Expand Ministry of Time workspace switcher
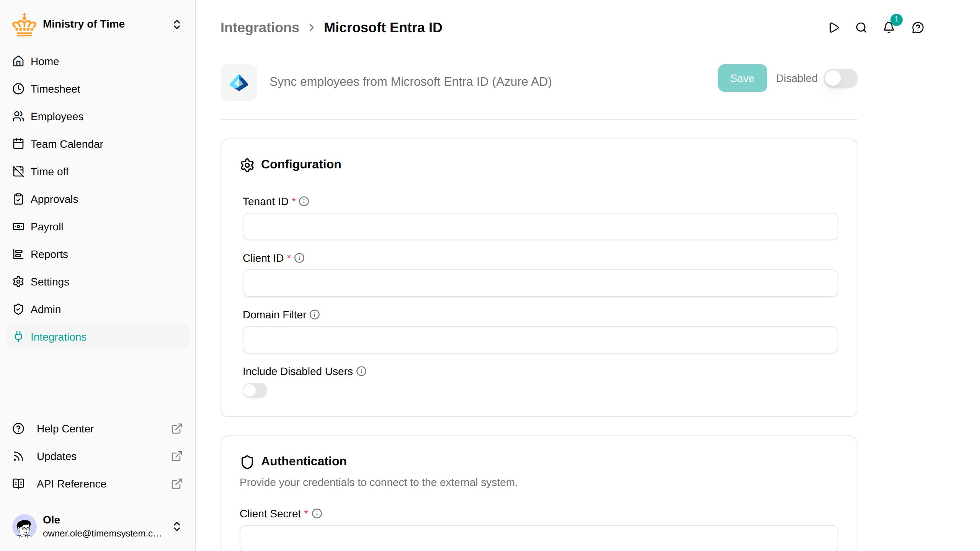This screenshot has width=980, height=551. click(x=176, y=24)
